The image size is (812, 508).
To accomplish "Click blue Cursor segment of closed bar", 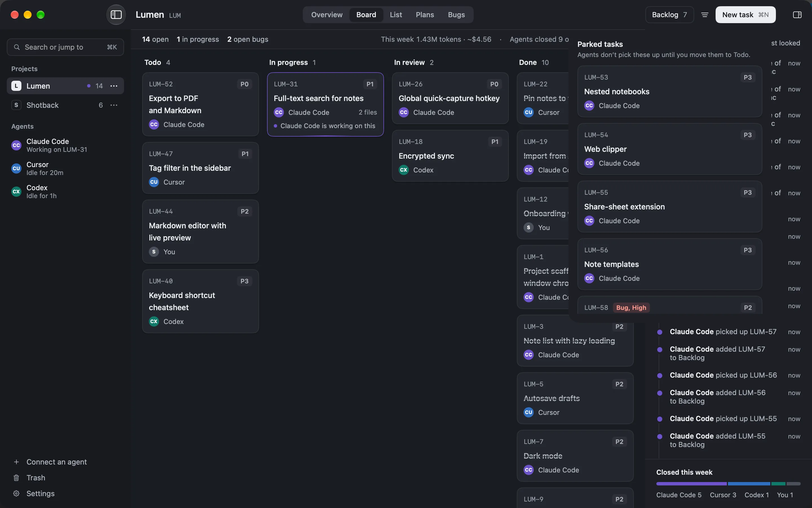I will click(x=749, y=484).
